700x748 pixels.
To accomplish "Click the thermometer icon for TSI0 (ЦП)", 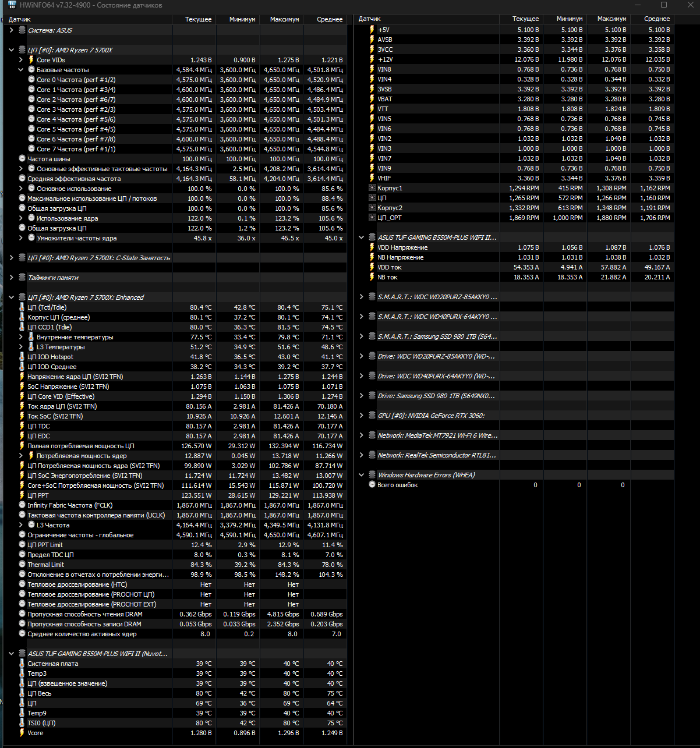I will (x=22, y=723).
